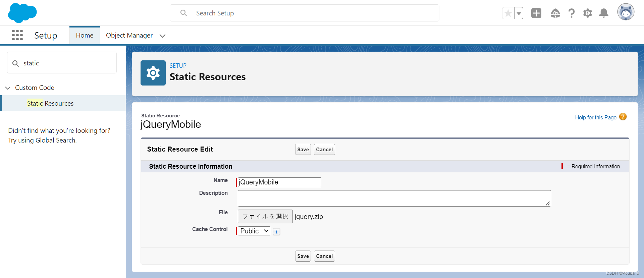Image resolution: width=644 pixels, height=278 pixels.
Task: Click the SETUP breadcrumb text
Action: 178,66
